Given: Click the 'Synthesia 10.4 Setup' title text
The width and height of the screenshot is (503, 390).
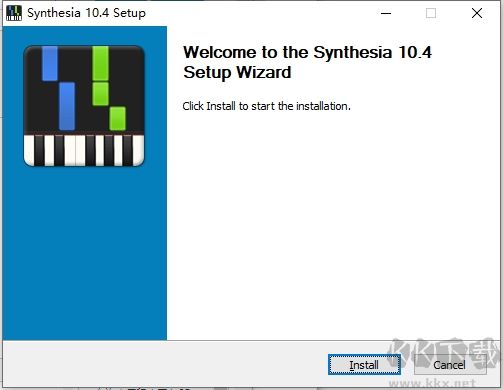Looking at the screenshot, I should click(x=86, y=13).
